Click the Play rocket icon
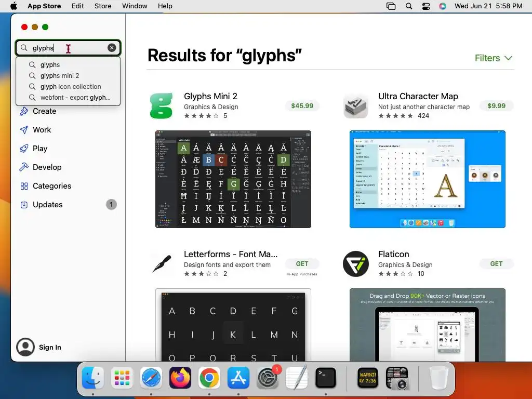 coord(24,148)
